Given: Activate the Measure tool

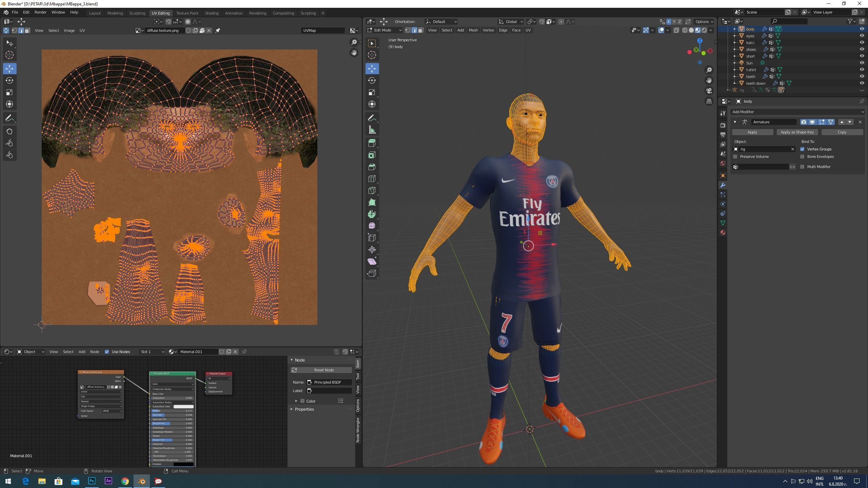Looking at the screenshot, I should coord(372,129).
